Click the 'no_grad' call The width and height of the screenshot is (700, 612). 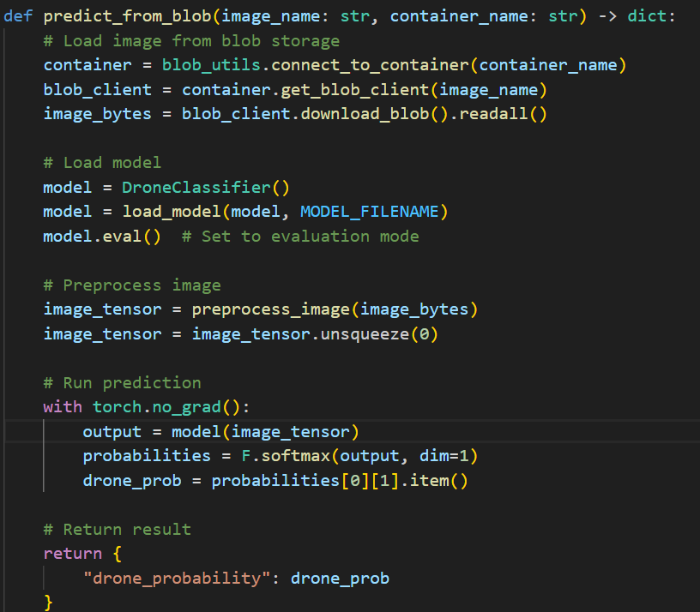click(x=187, y=407)
